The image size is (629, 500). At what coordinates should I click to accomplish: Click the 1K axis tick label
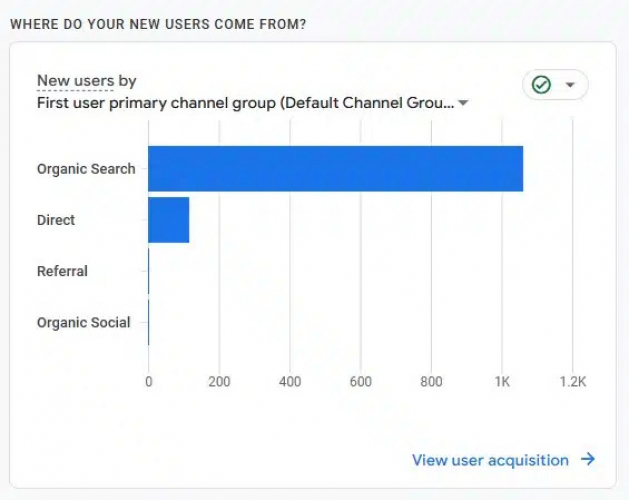tap(502, 381)
